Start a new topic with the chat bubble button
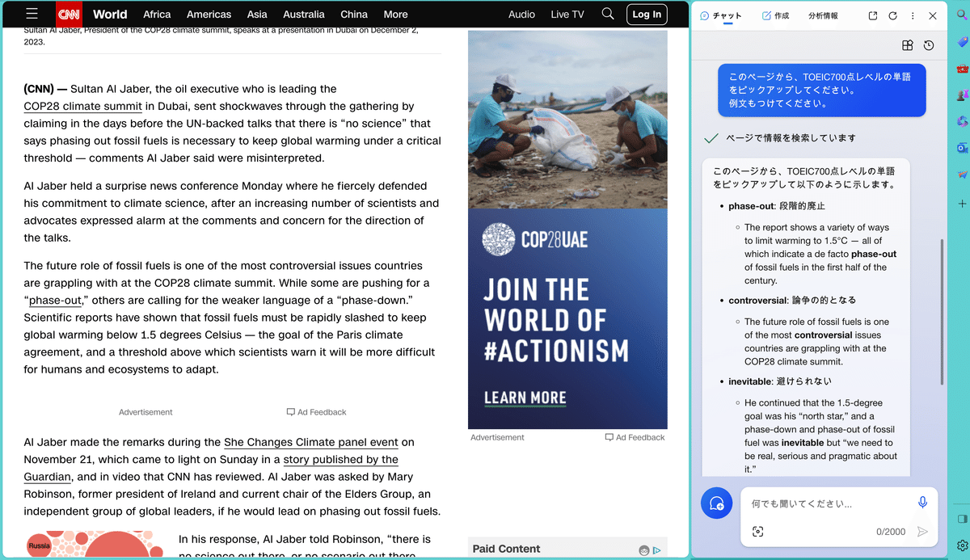 [x=716, y=503]
